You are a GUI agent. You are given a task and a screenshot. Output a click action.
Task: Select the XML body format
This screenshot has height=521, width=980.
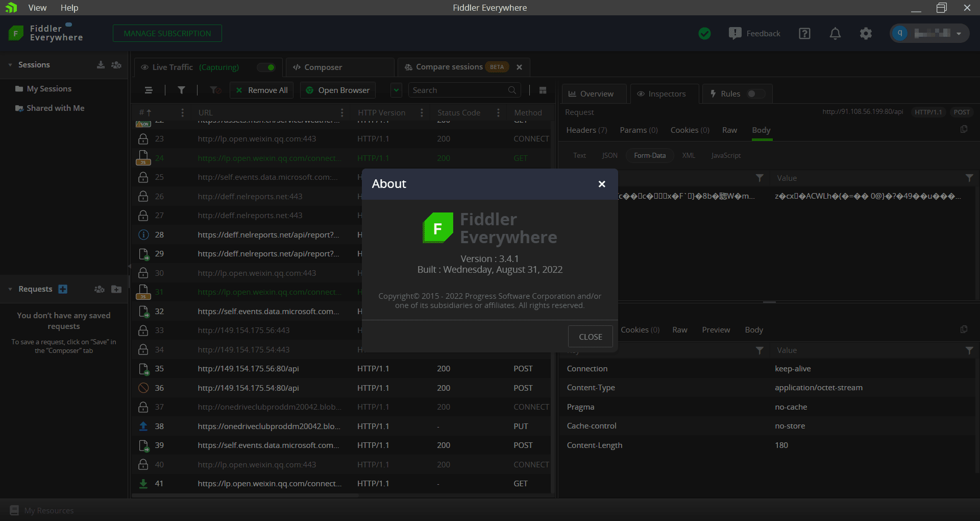coord(689,156)
